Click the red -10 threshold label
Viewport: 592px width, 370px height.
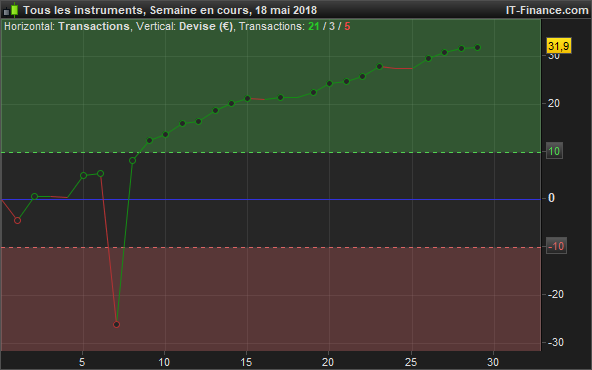click(556, 246)
